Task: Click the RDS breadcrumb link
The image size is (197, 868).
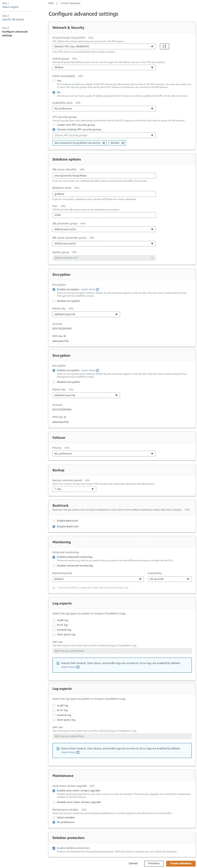Action: (51, 3)
